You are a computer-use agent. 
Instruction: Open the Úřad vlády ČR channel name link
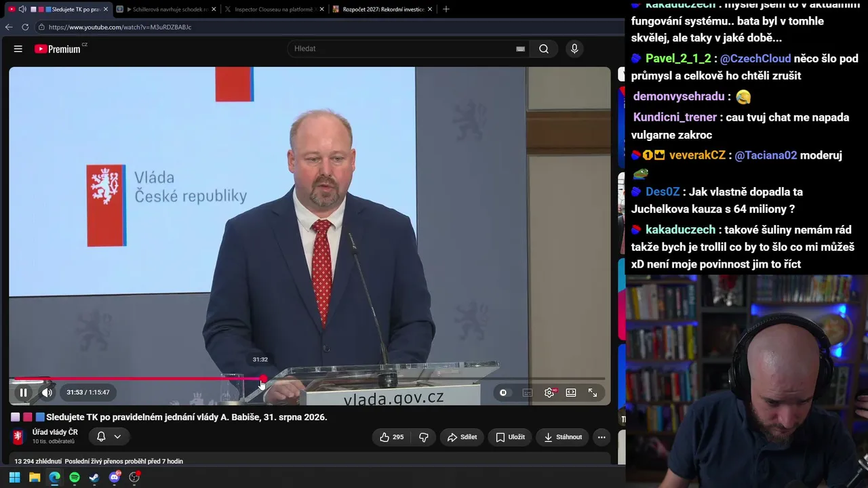55,432
